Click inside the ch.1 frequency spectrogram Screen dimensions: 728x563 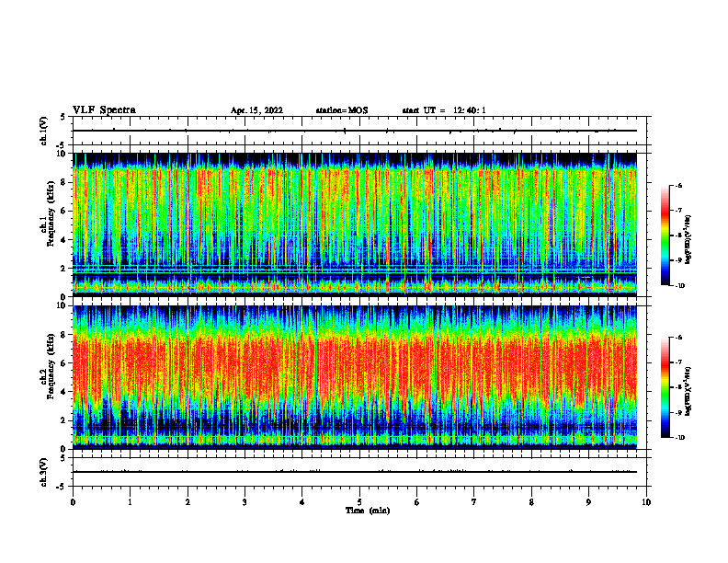[355, 224]
